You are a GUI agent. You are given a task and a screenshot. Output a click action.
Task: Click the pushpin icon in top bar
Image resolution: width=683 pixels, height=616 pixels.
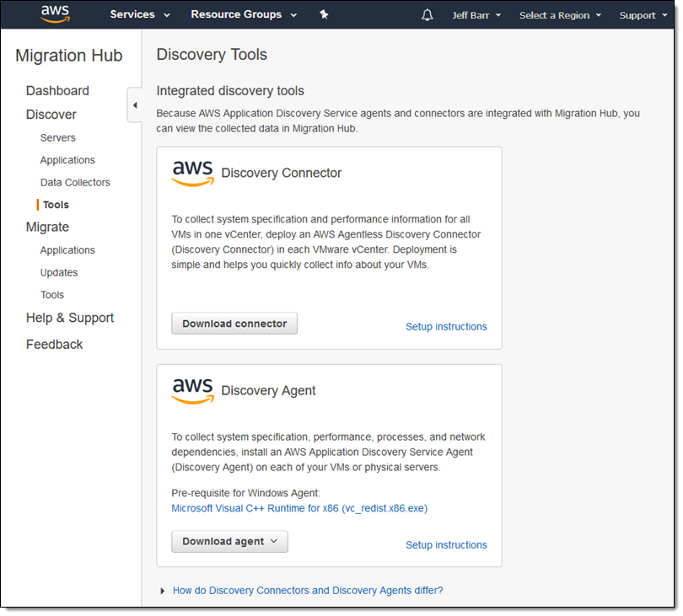(324, 15)
